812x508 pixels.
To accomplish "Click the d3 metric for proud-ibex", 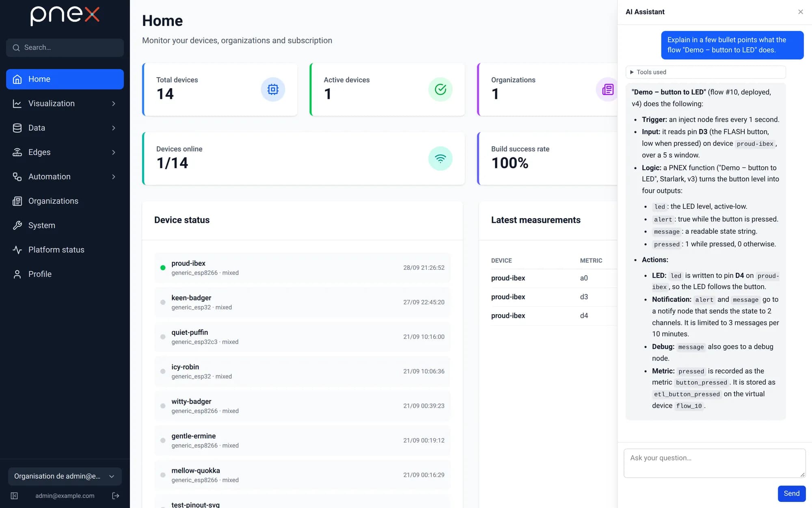I will tap(584, 297).
